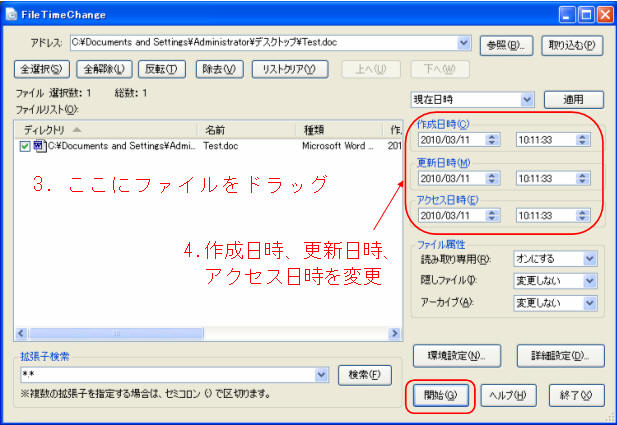
Task: Click the 拡張子検索 text field showing *.*
Action: coord(168,375)
